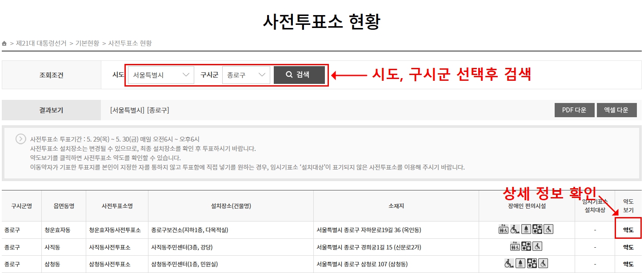Viewport: 644px width, 273px height.
Task: Click the braille block icon for 청운효자동사전투표소
Action: [x=537, y=229]
